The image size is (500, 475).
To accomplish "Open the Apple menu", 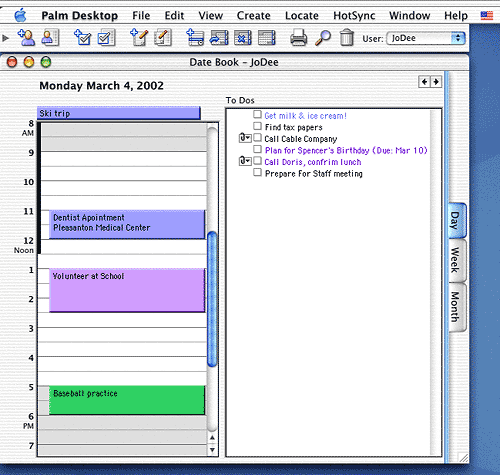I will 20,15.
